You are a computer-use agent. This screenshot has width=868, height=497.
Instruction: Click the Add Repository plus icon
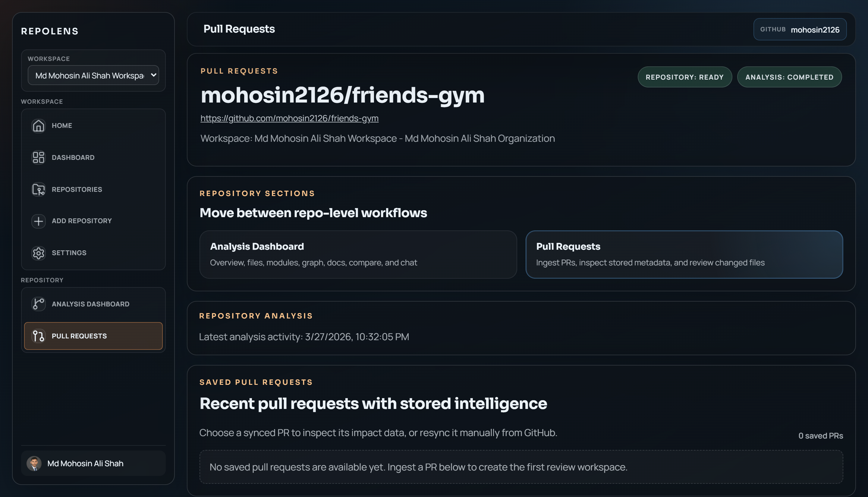coord(38,221)
